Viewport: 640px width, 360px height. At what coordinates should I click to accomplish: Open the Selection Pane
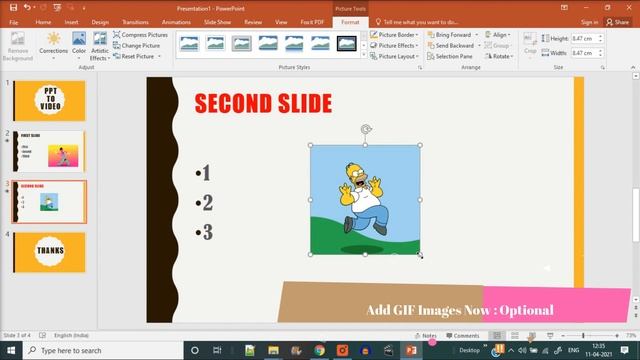(449, 56)
